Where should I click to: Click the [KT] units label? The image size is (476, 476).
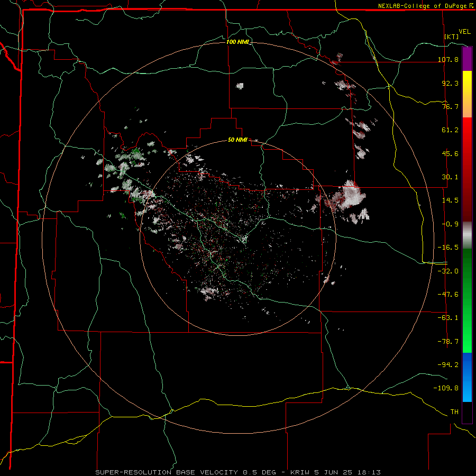(x=452, y=36)
